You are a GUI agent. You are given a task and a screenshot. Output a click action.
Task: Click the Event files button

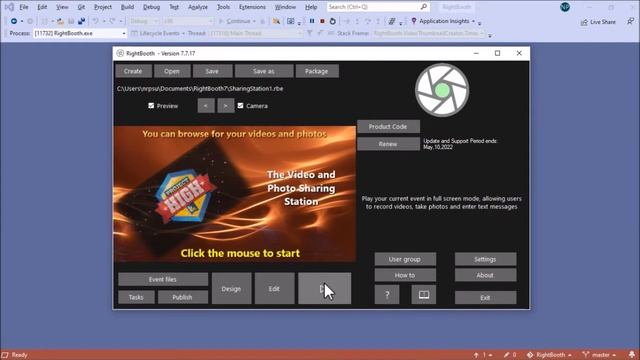(x=163, y=279)
